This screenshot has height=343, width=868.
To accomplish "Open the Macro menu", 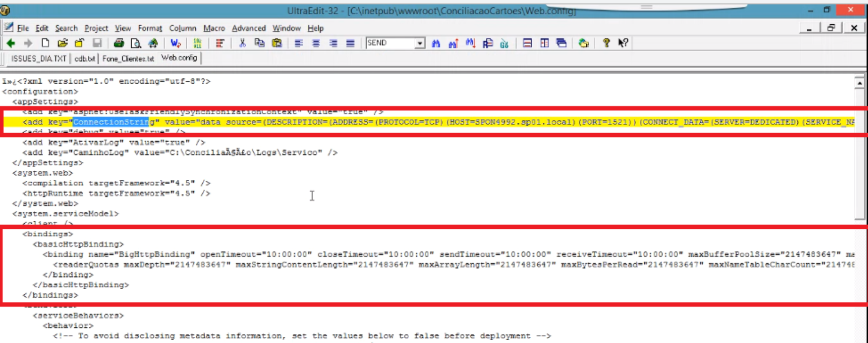I will tap(214, 29).
